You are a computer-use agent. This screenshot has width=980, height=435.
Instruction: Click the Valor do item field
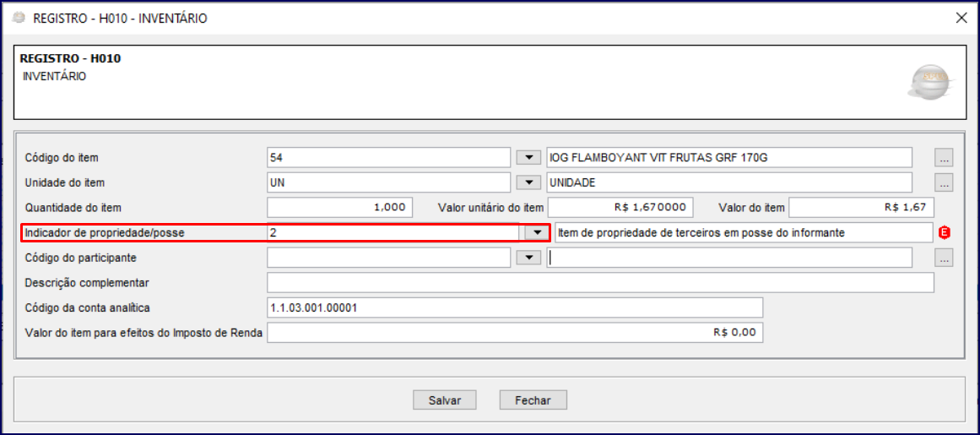(x=861, y=207)
